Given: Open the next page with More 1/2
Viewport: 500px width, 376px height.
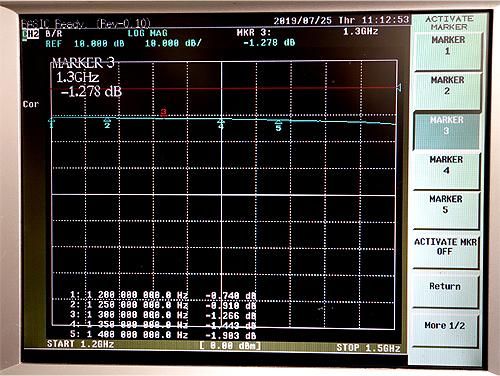Looking at the screenshot, I should pyautogui.click(x=445, y=327).
